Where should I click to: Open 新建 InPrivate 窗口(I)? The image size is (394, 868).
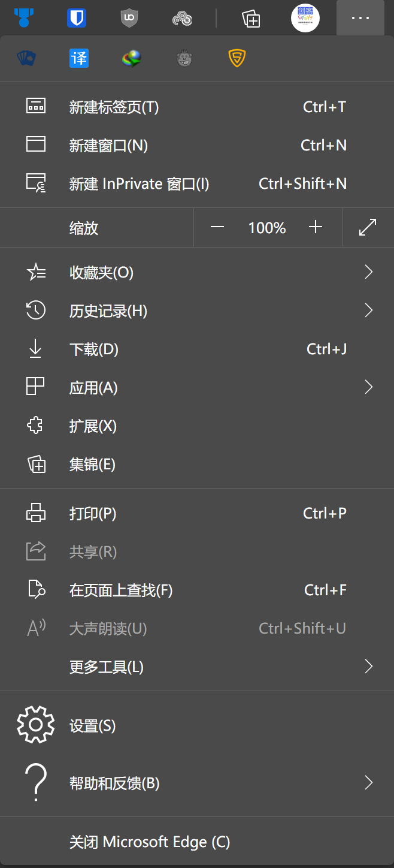coord(139,183)
